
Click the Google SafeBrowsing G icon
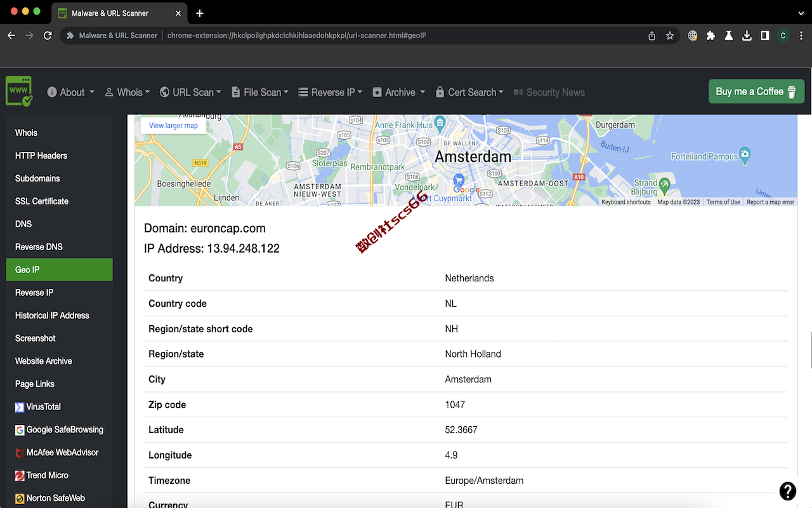click(x=20, y=430)
